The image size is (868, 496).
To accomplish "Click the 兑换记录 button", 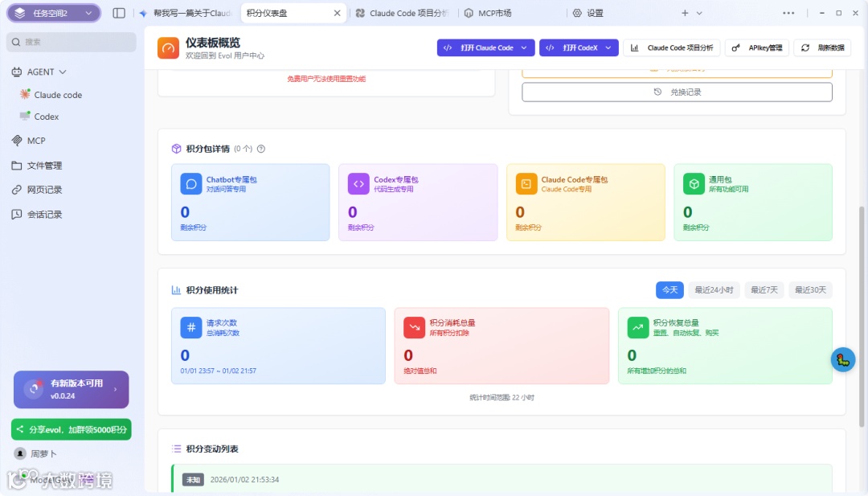I will [x=677, y=92].
